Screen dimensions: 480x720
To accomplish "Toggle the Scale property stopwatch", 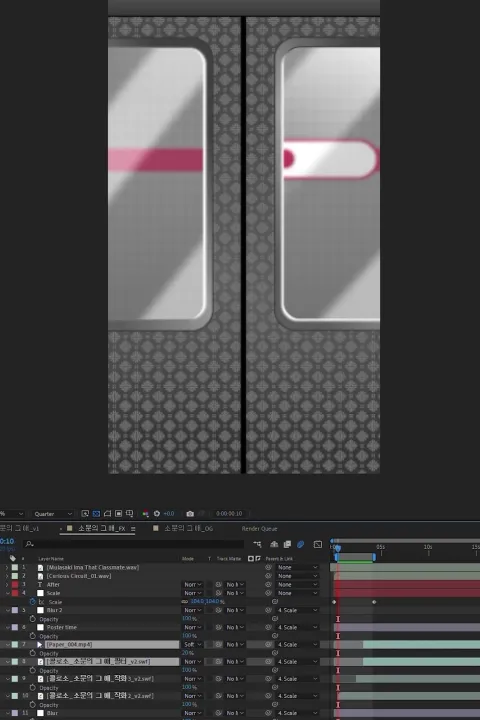I will click(33, 602).
